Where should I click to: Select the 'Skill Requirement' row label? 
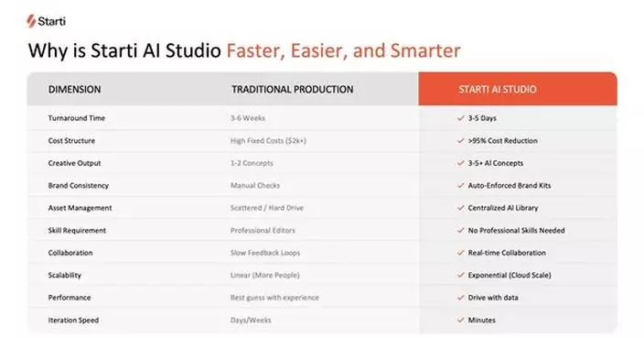pyautogui.click(x=77, y=230)
